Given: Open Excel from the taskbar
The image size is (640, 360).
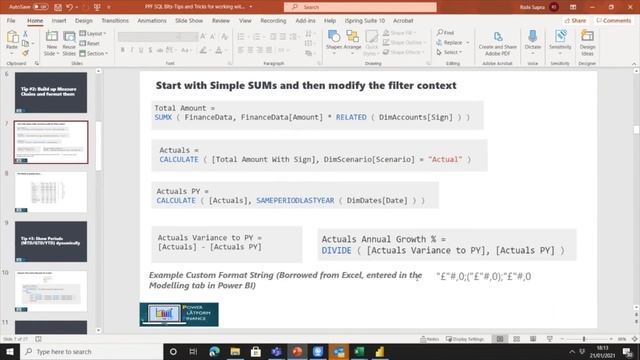Looking at the screenshot, I should pos(359,351).
